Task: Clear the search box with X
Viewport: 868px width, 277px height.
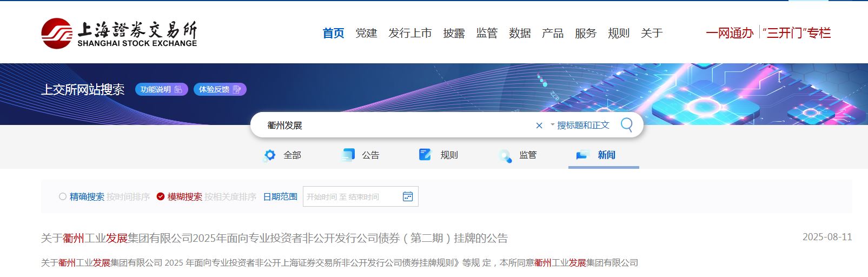Action: pyautogui.click(x=539, y=126)
